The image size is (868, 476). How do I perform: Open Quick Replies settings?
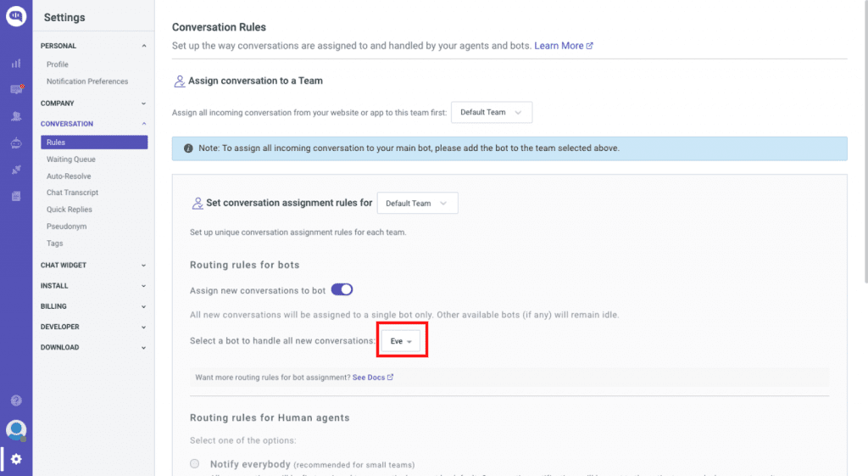pyautogui.click(x=70, y=210)
